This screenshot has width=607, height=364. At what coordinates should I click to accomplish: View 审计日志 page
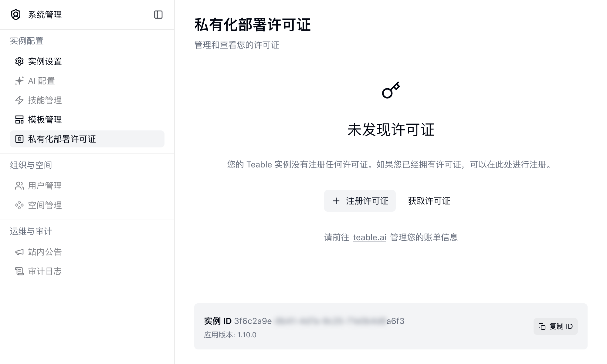pyautogui.click(x=87, y=271)
